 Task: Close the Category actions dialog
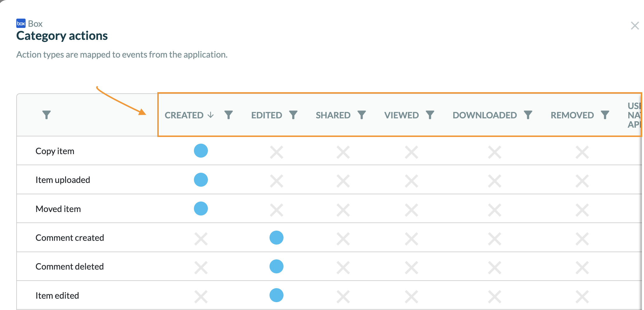(x=635, y=26)
